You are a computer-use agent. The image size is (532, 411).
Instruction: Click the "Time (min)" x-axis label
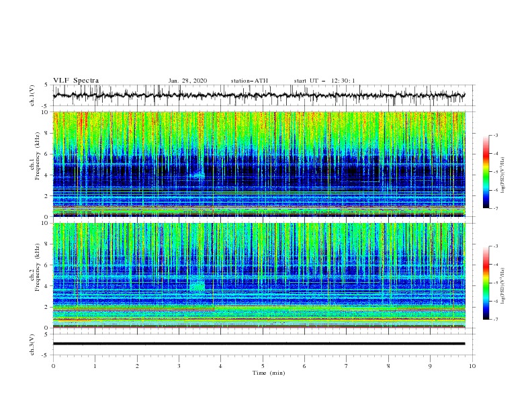click(269, 373)
